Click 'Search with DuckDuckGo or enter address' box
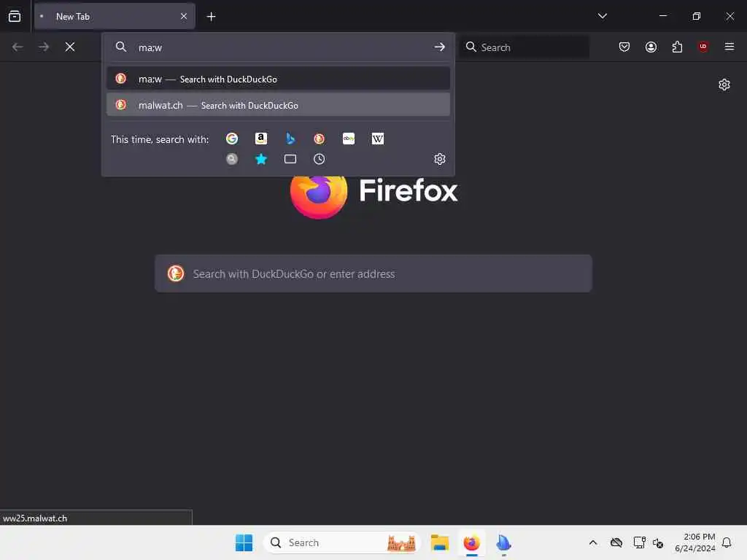The height and width of the screenshot is (560, 747). click(x=373, y=274)
